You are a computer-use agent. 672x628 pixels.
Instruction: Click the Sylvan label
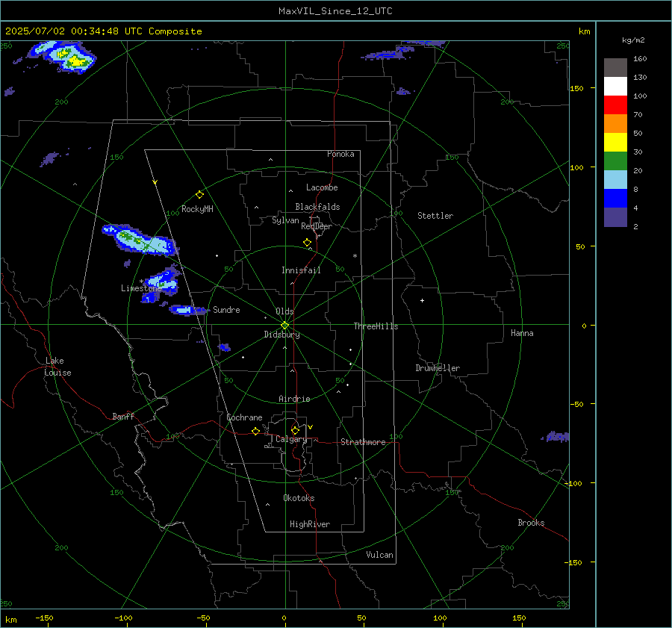[285, 221]
